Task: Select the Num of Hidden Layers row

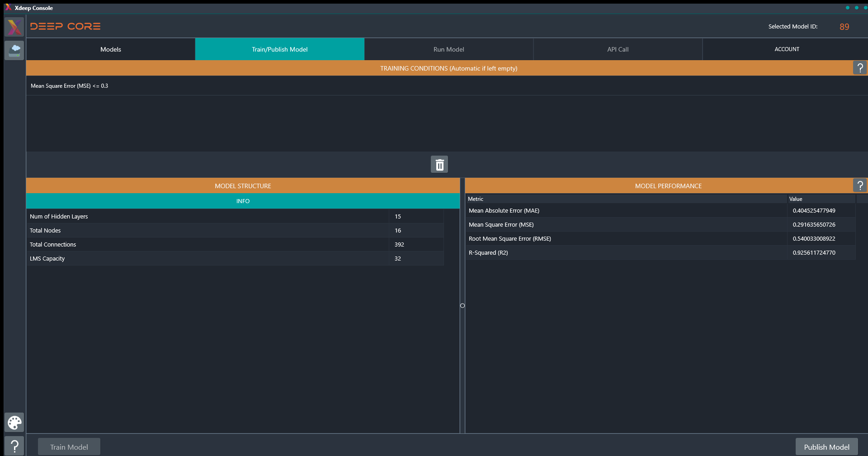Action: [235, 216]
